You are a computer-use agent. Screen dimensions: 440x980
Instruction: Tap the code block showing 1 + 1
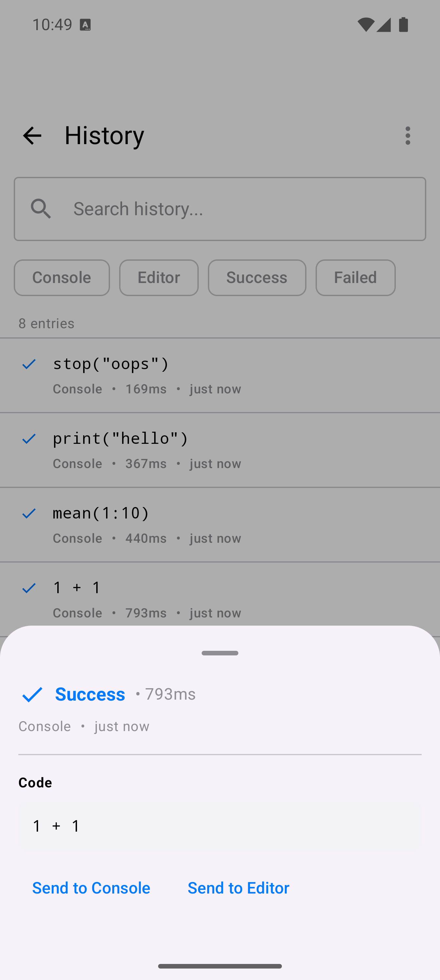220,826
